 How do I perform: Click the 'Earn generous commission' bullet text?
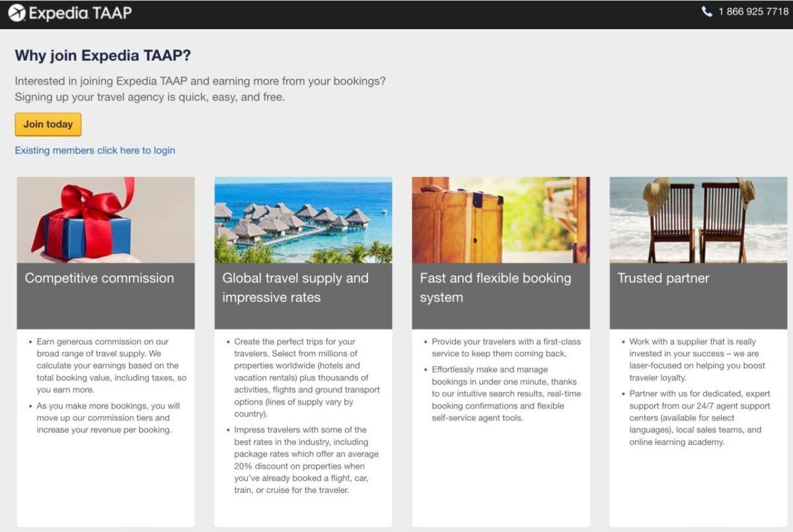point(112,365)
